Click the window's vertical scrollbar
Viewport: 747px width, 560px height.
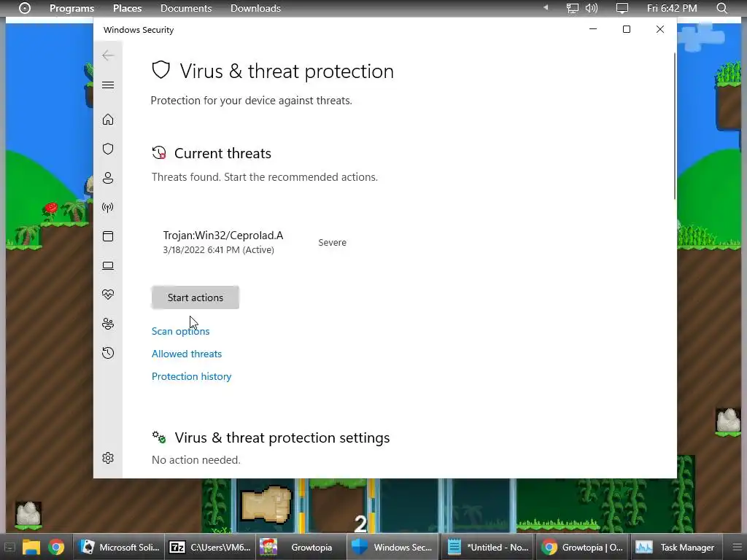(675, 126)
